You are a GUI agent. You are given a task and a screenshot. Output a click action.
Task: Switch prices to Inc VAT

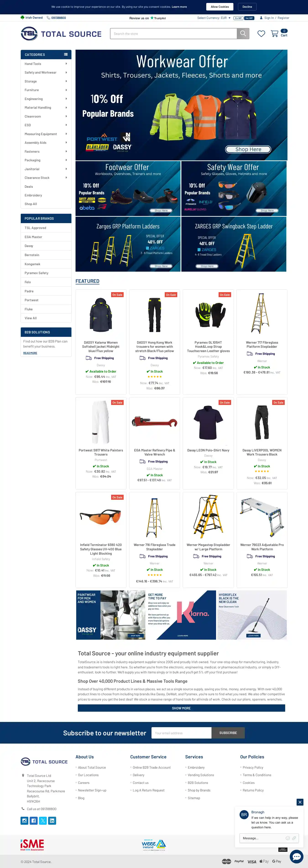point(249,18)
